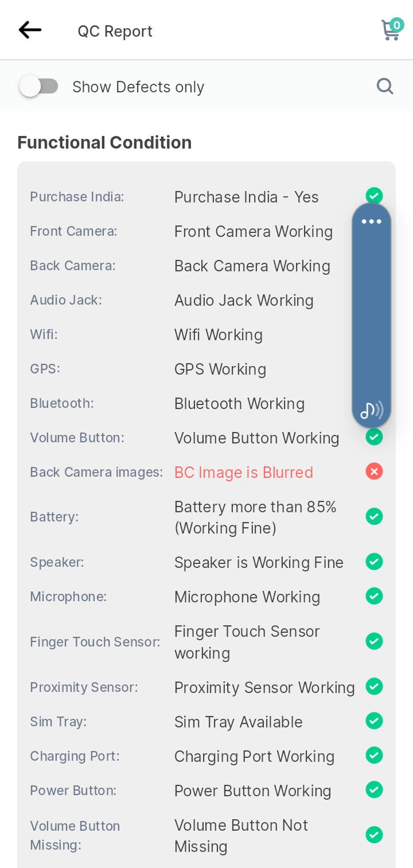This screenshot has width=413, height=868.
Task: Click the search magnifier icon
Action: pos(385,87)
